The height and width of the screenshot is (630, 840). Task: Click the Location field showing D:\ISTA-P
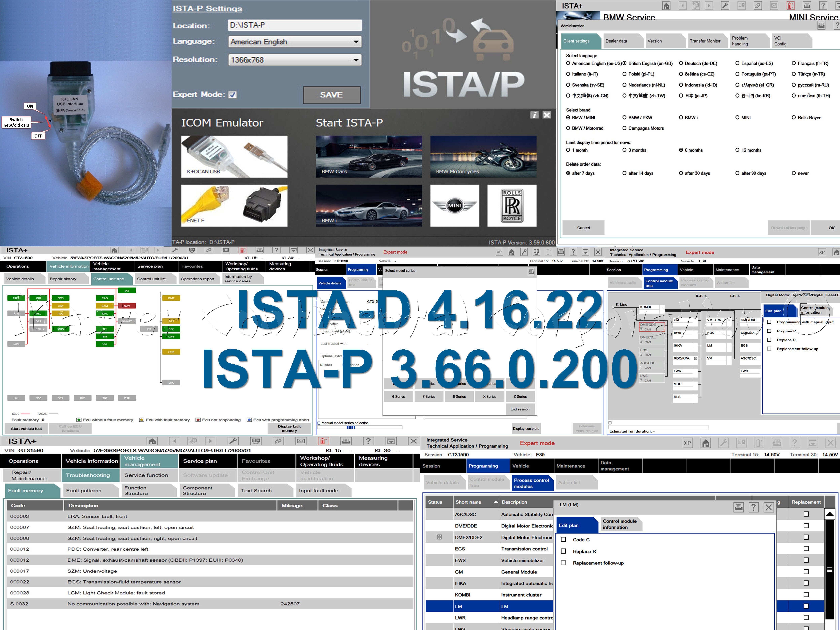click(295, 25)
